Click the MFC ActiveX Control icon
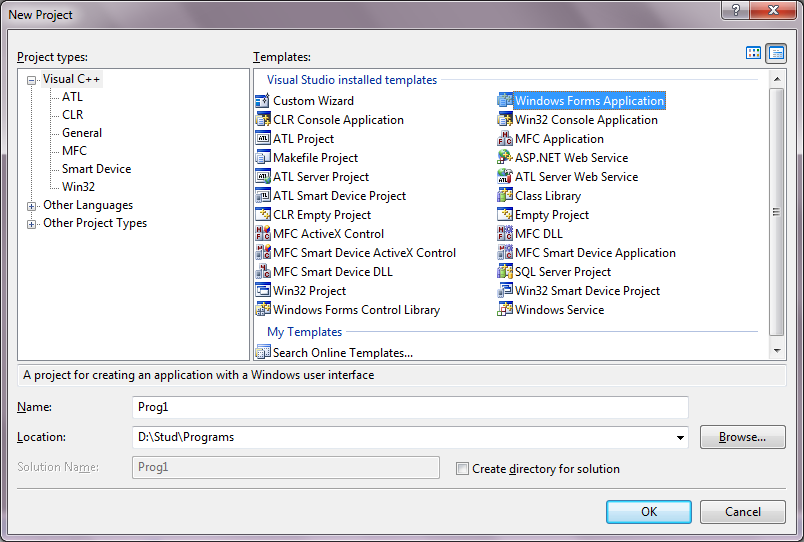 (263, 233)
